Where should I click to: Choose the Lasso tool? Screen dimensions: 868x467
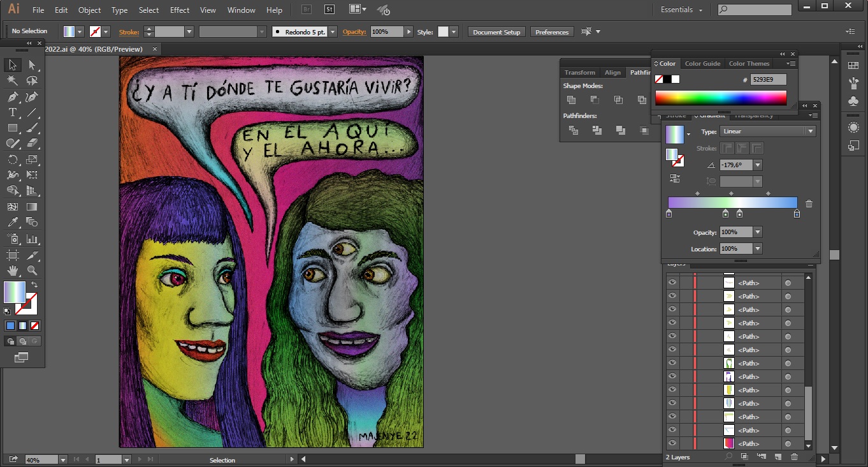click(x=32, y=81)
